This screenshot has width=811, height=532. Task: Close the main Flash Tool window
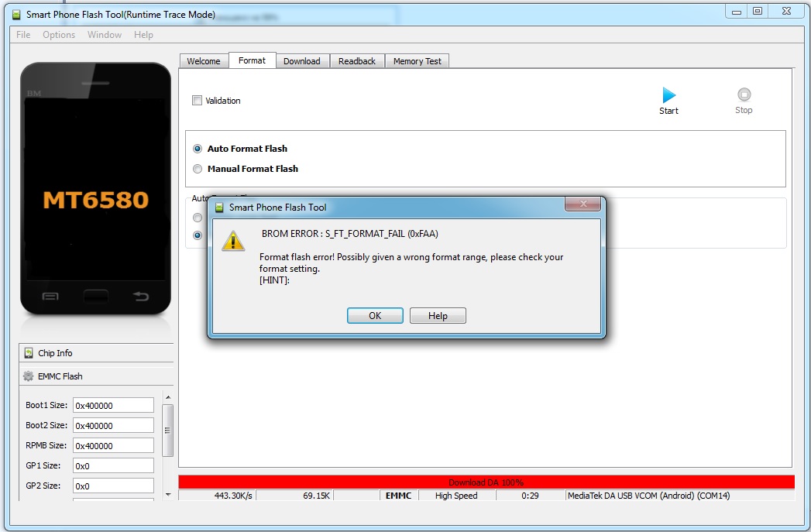(x=786, y=12)
